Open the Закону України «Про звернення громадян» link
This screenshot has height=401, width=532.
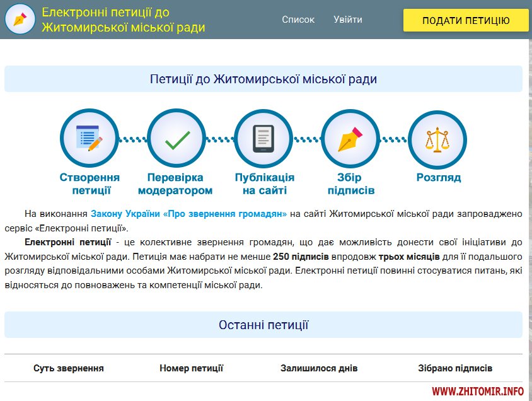(188, 214)
